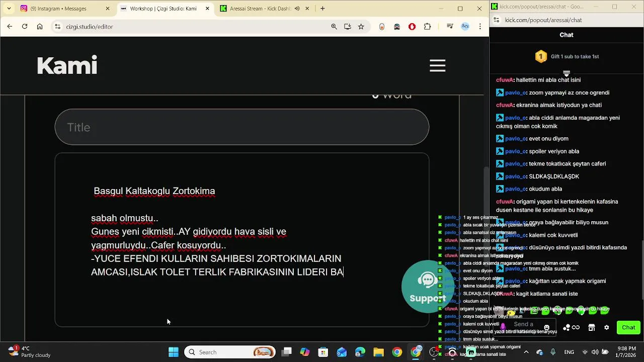The image size is (644, 362).
Task: Click message 'SLDKAŞLDKLAŞDK'
Action: click(554, 176)
